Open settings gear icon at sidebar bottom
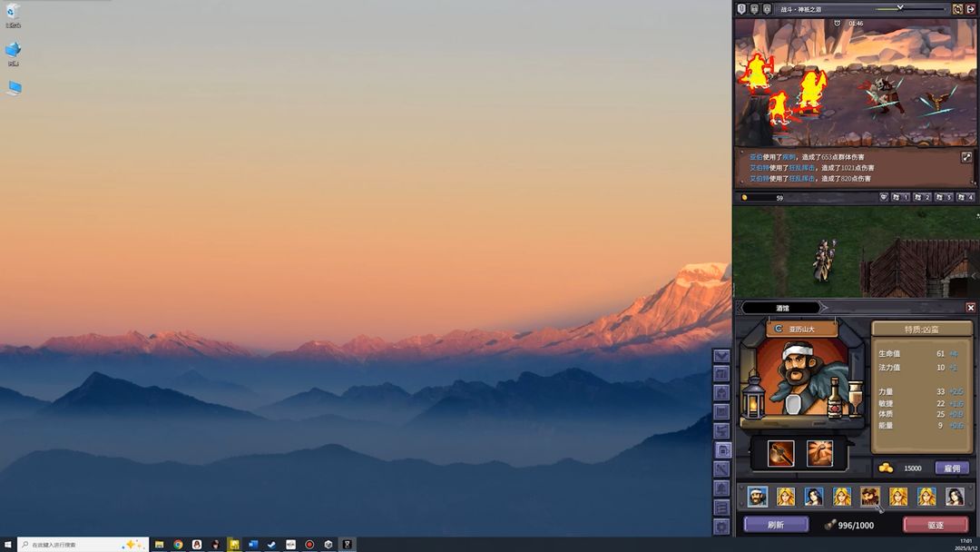980x552 pixels. [x=721, y=527]
